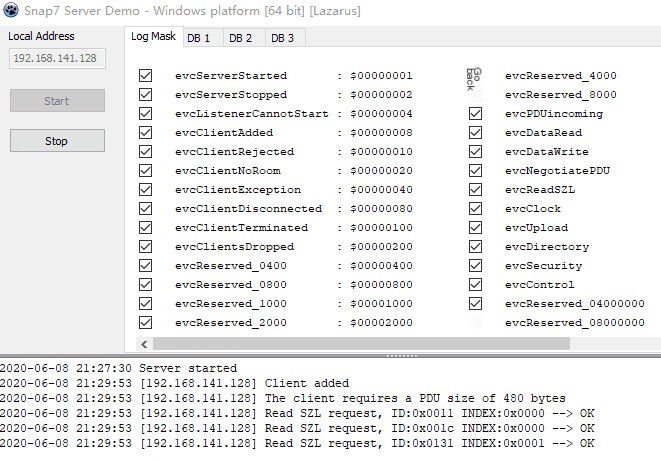Click the horizontal scrollbar thumb
661x460 pixels.
click(361, 344)
